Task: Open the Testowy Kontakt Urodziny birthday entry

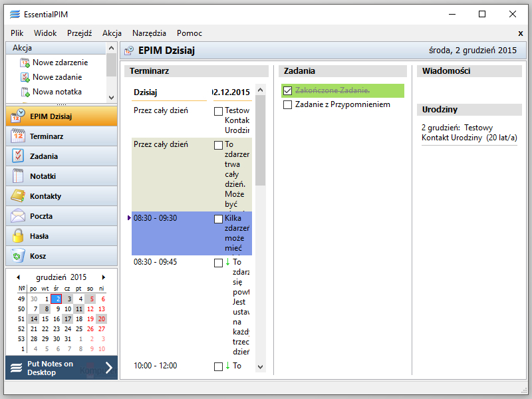Action: pos(469,132)
